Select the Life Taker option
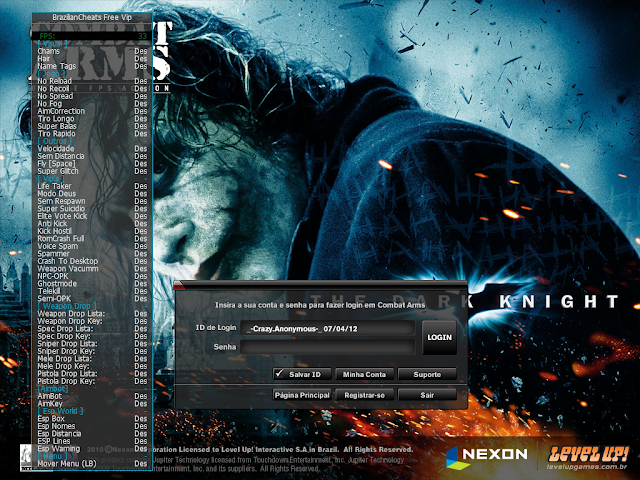Screen dimensions: 640x480 coord(92,186)
